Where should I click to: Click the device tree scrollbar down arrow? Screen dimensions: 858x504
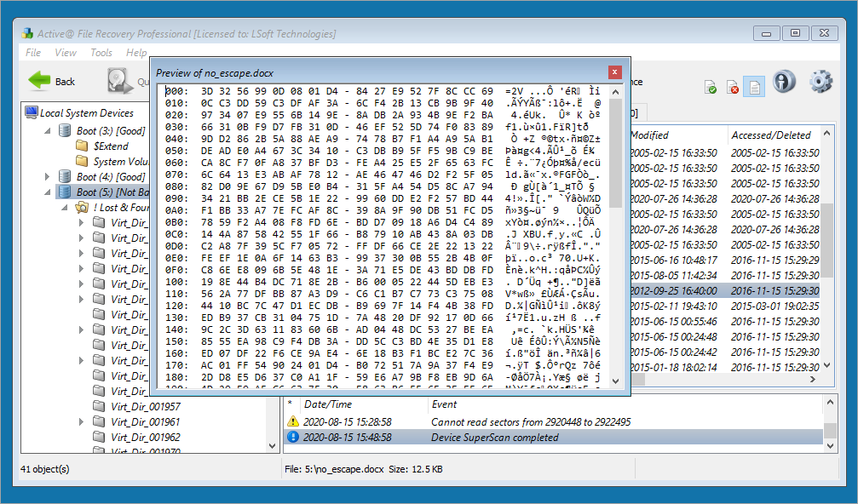coord(273,446)
